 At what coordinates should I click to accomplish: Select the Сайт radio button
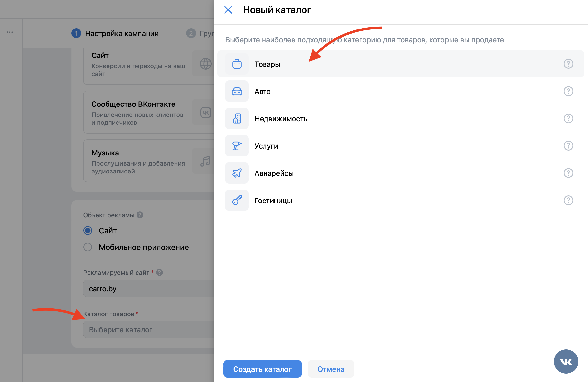coord(88,230)
